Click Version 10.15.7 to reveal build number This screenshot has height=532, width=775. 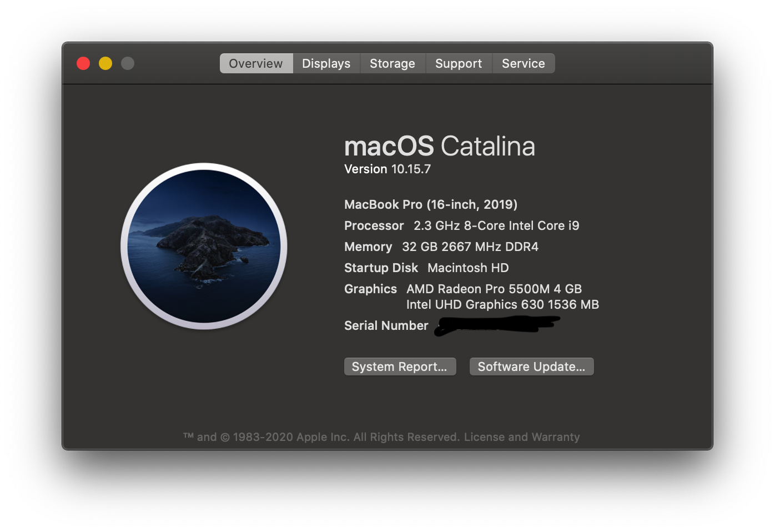387,169
